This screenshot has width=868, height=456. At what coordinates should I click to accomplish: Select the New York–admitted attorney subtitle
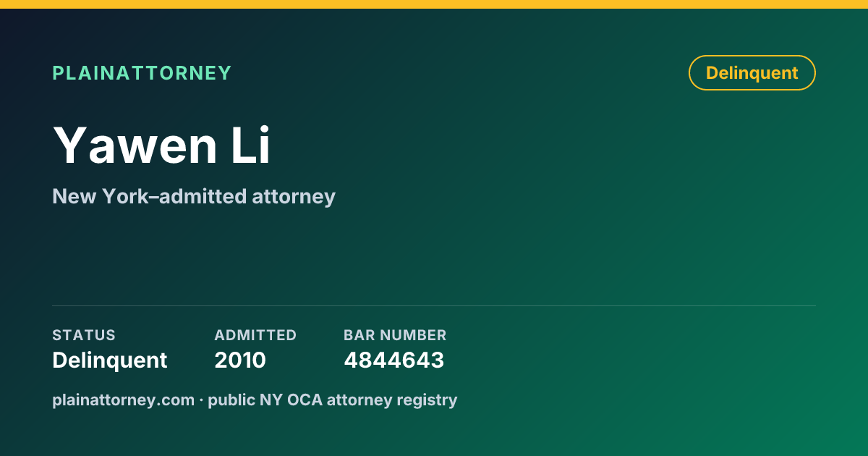[194, 196]
